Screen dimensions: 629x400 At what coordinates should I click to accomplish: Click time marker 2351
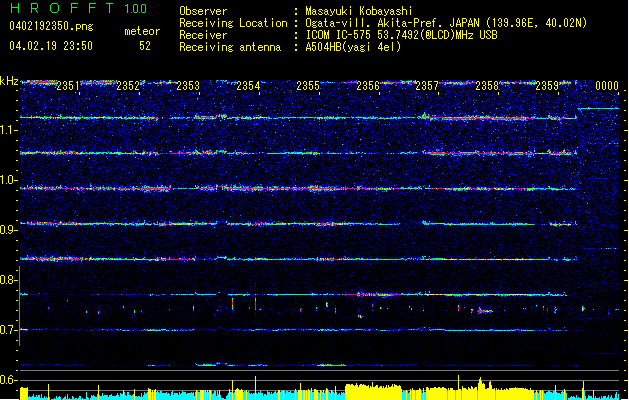(x=68, y=86)
